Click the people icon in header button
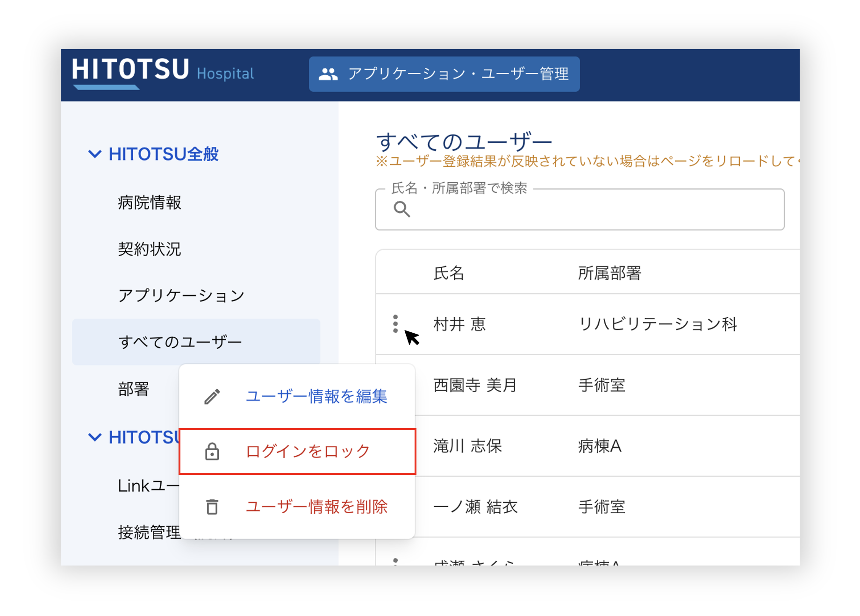 328,74
